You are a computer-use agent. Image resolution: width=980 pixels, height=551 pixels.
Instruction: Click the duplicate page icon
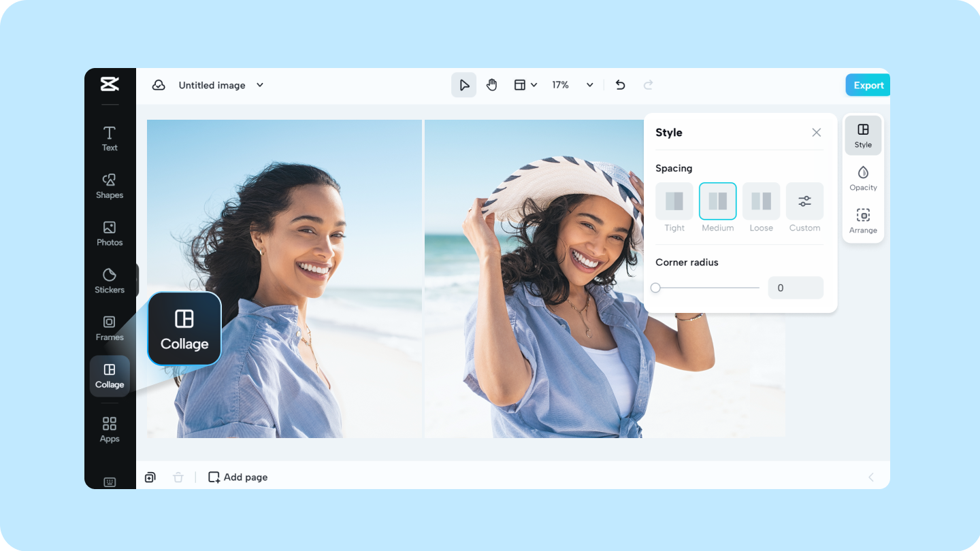coord(150,478)
